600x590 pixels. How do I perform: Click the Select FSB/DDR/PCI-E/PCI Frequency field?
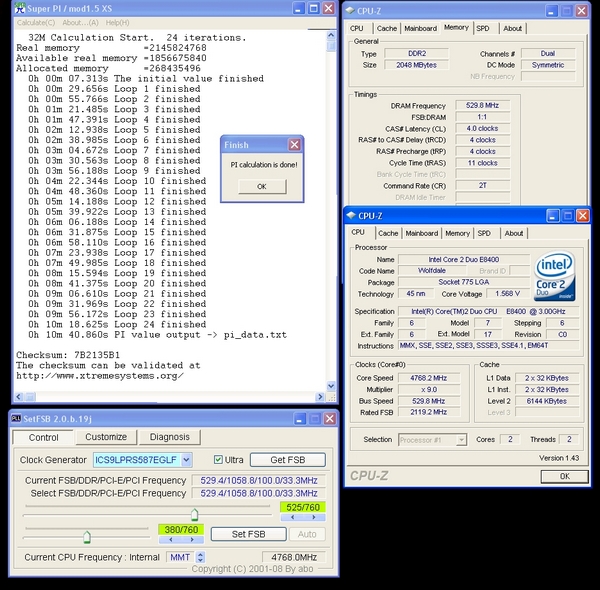coord(259,493)
